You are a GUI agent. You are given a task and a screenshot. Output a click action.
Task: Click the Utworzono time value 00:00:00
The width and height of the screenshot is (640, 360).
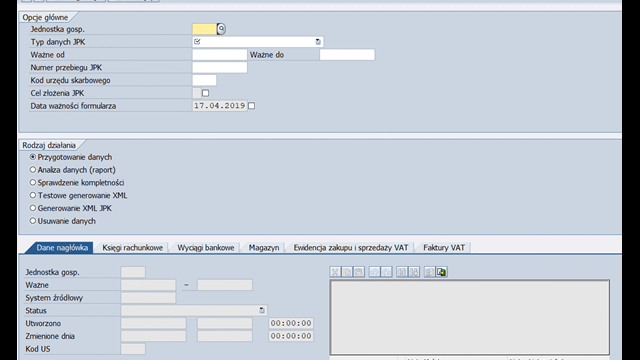(x=291, y=323)
